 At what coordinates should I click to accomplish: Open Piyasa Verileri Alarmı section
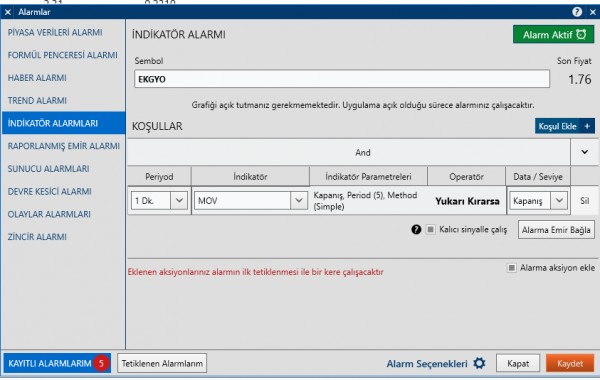pos(55,33)
